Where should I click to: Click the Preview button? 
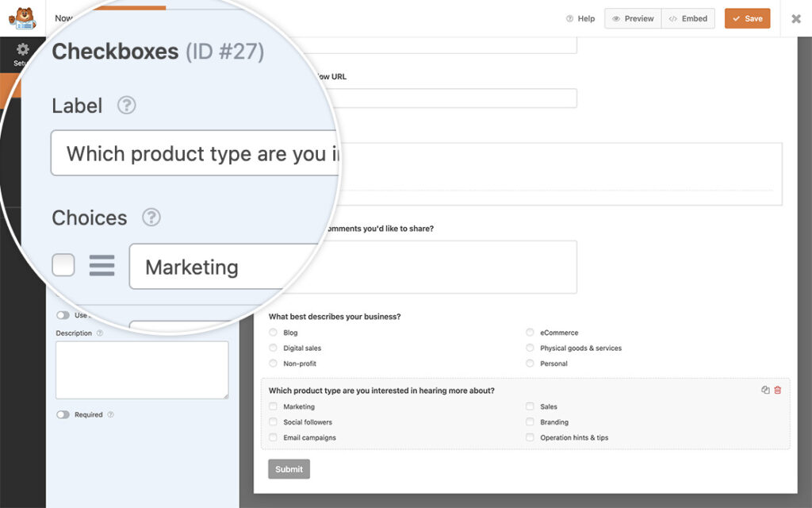633,19
